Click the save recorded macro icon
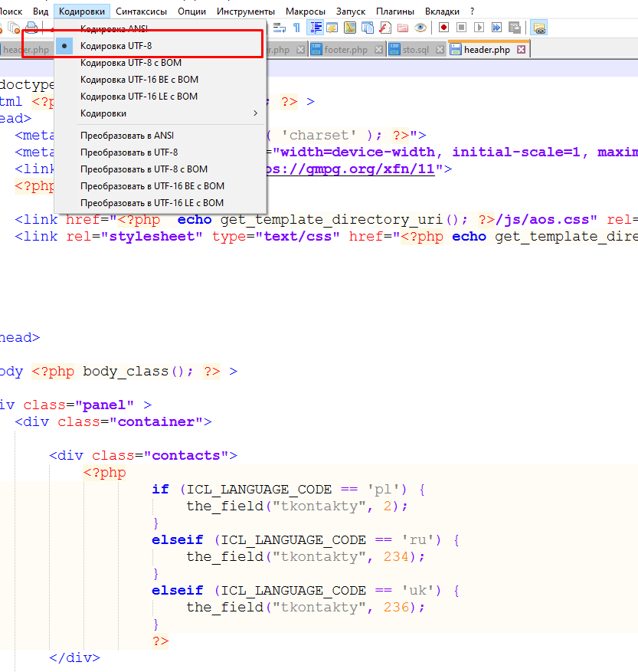638x672 pixels. pyautogui.click(x=514, y=28)
